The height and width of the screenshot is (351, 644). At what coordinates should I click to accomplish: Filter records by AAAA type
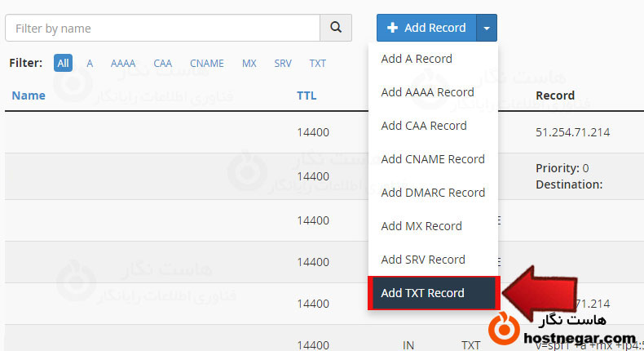click(x=123, y=63)
